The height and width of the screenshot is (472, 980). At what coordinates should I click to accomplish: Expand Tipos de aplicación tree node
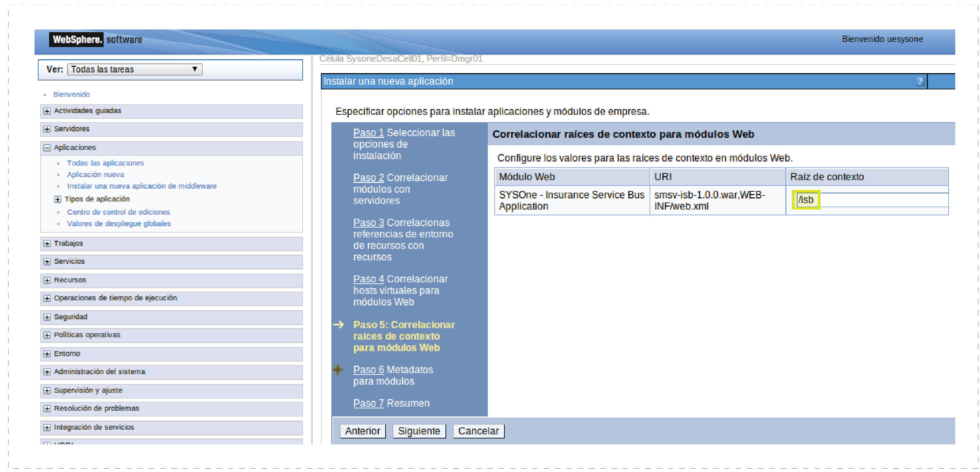pyautogui.click(x=58, y=199)
